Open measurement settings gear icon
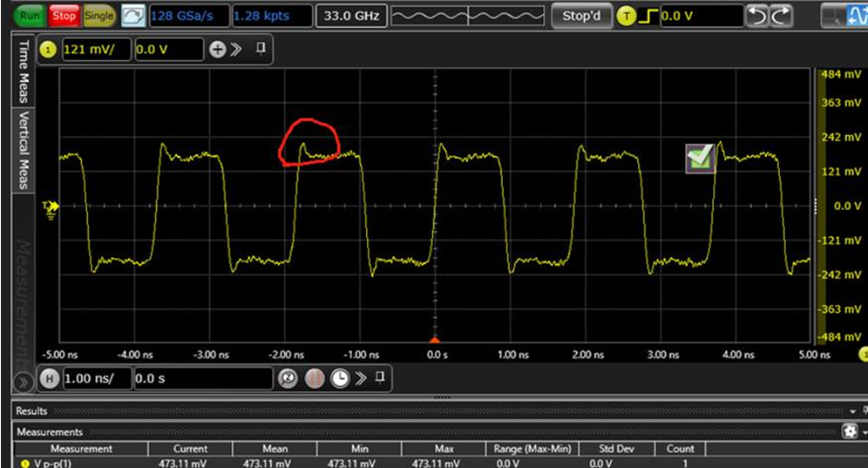868x468 pixels. (850, 431)
